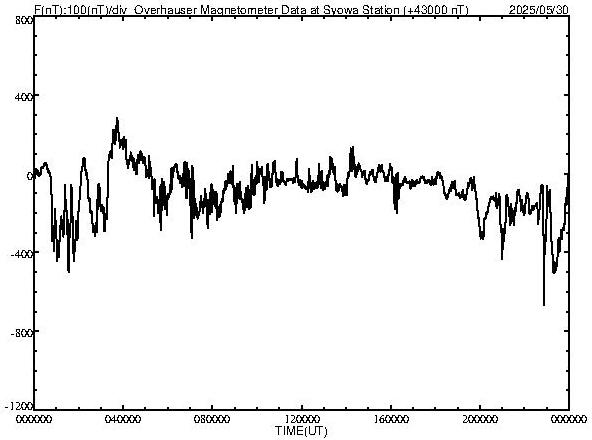Screen dimensions: 592x440
Task: Click the 0 y-axis label
Action: coord(29,176)
